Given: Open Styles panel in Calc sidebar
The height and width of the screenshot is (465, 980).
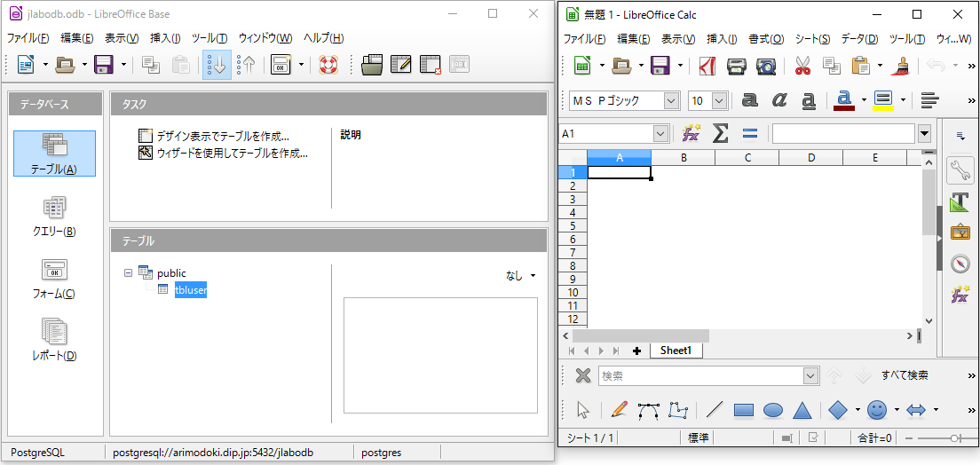Looking at the screenshot, I should (x=960, y=202).
